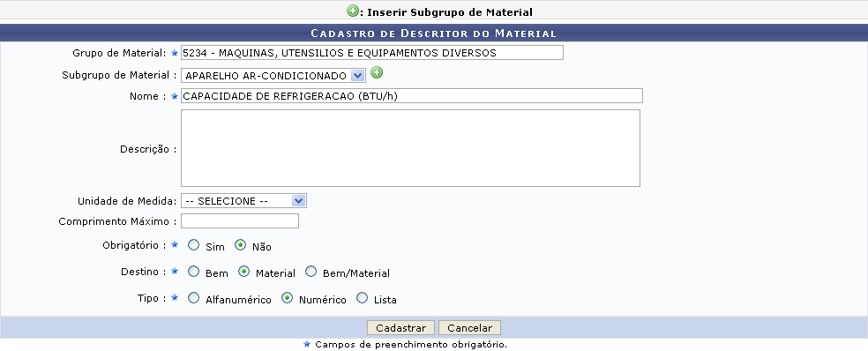868x351 pixels.
Task: Select Sim for Obrigatório
Action: (x=193, y=244)
